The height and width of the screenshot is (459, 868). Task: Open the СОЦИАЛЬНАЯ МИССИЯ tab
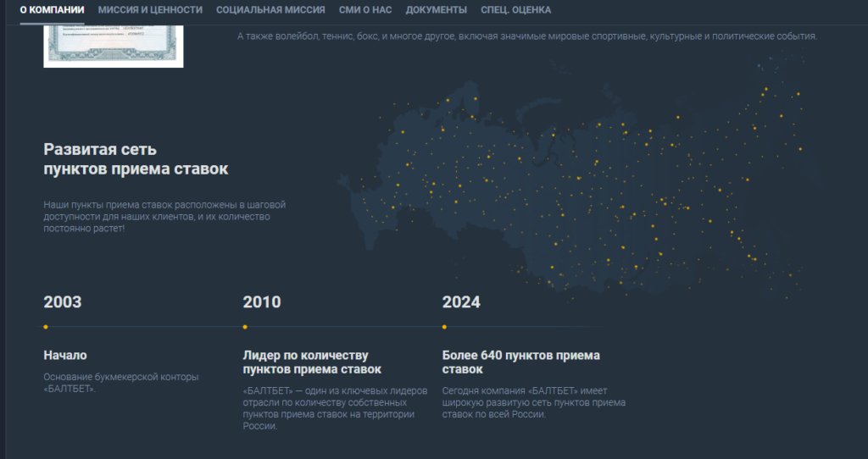(x=270, y=10)
